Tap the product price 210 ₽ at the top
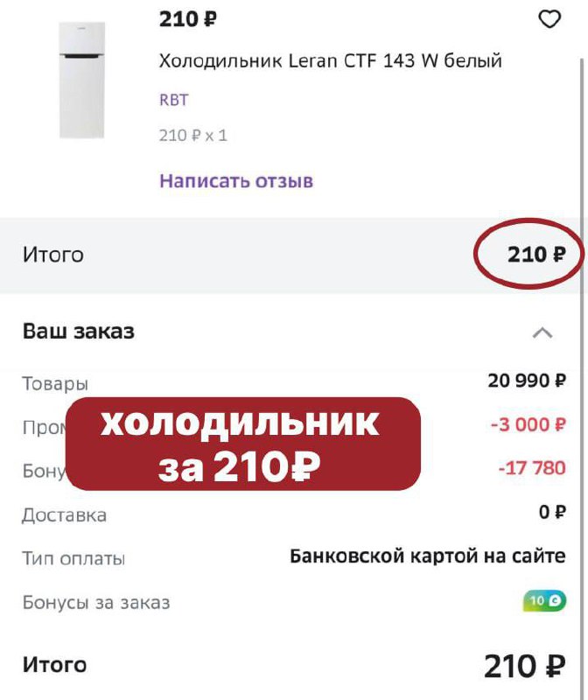Screen dimensions: 588x700 point(188,19)
